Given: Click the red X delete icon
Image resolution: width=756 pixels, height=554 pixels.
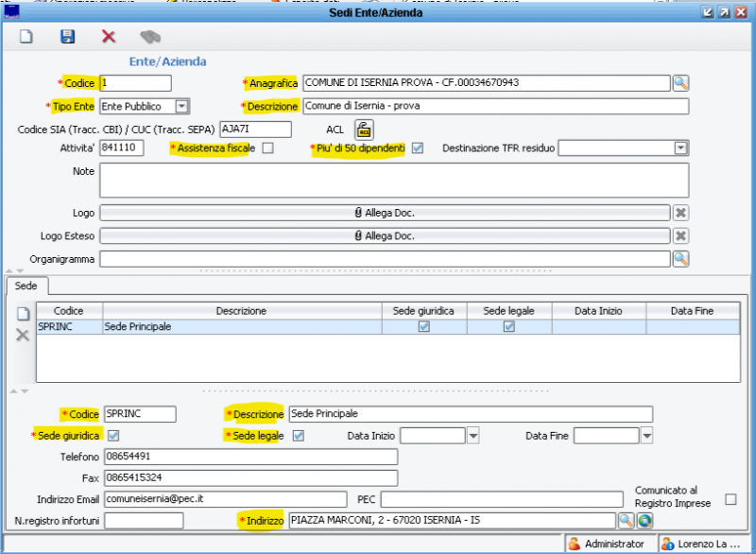Looking at the screenshot, I should click(108, 37).
